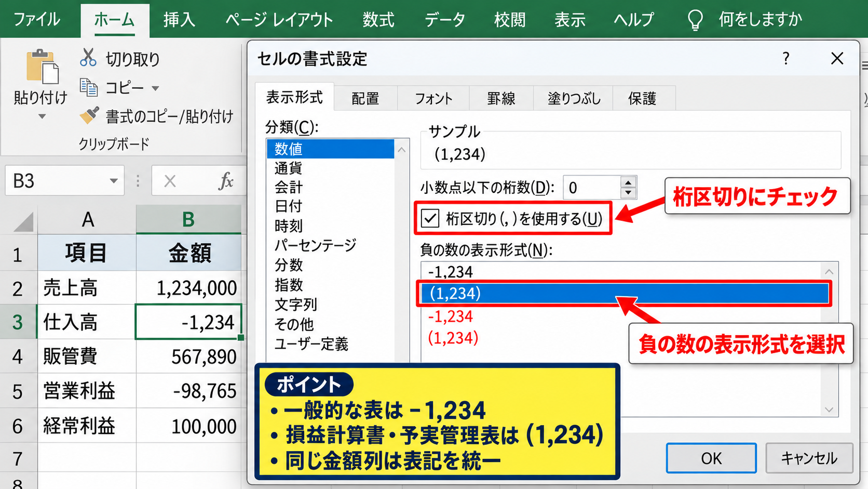Screen dimensions: 868x489
Task: Open the 貼り付け dropdown arrow
Action: pos(42,116)
